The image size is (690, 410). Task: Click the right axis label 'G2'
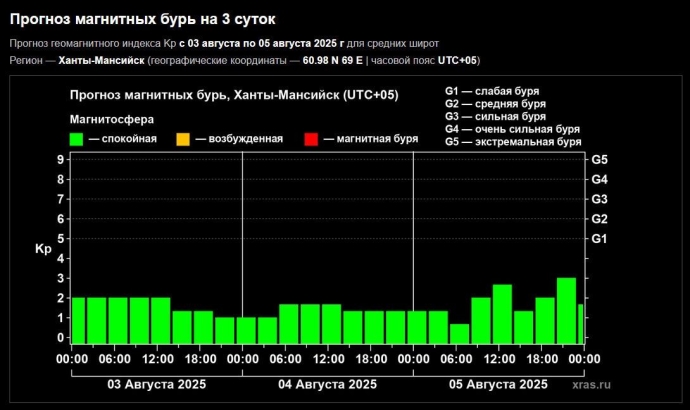tap(599, 219)
